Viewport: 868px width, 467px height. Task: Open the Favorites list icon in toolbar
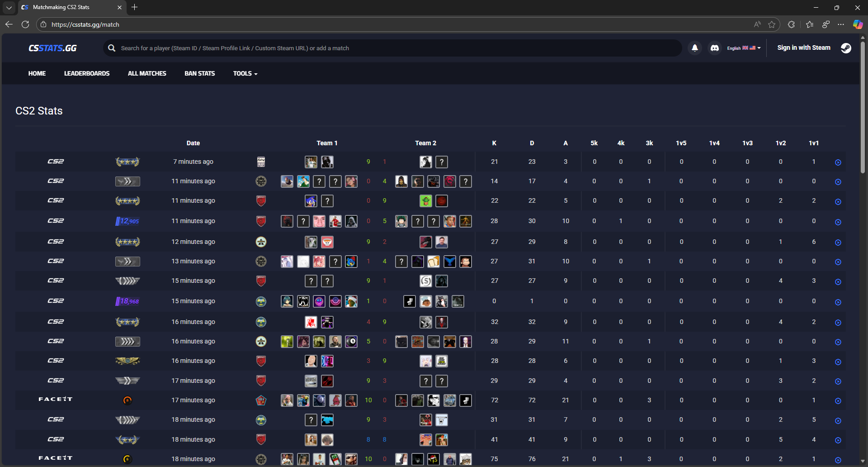pos(810,24)
